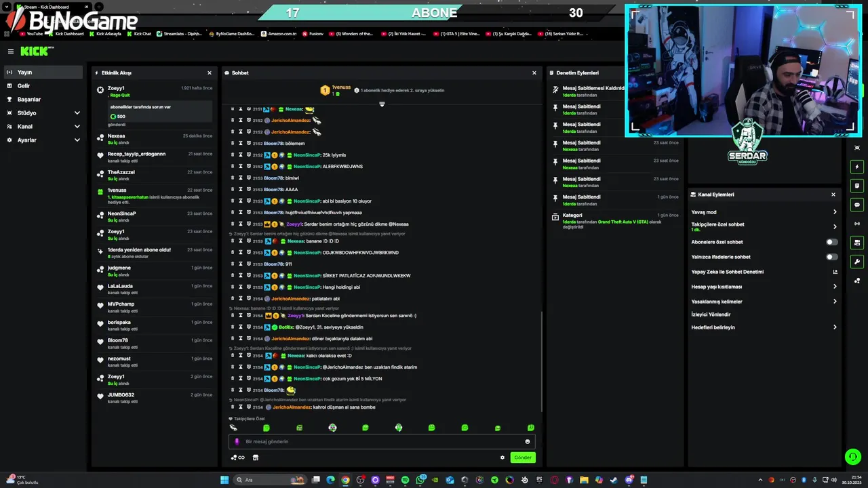Open emoji picker in message box
The image size is (868, 488).
pyautogui.click(x=527, y=442)
